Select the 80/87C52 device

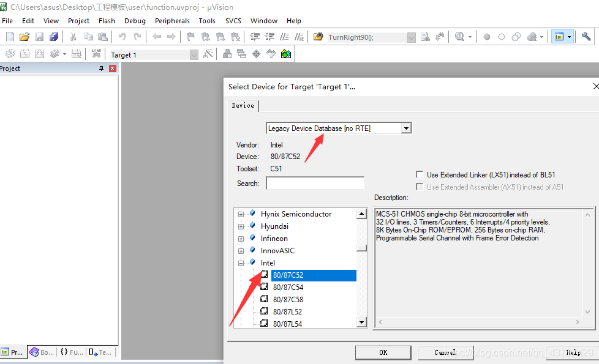click(314, 275)
